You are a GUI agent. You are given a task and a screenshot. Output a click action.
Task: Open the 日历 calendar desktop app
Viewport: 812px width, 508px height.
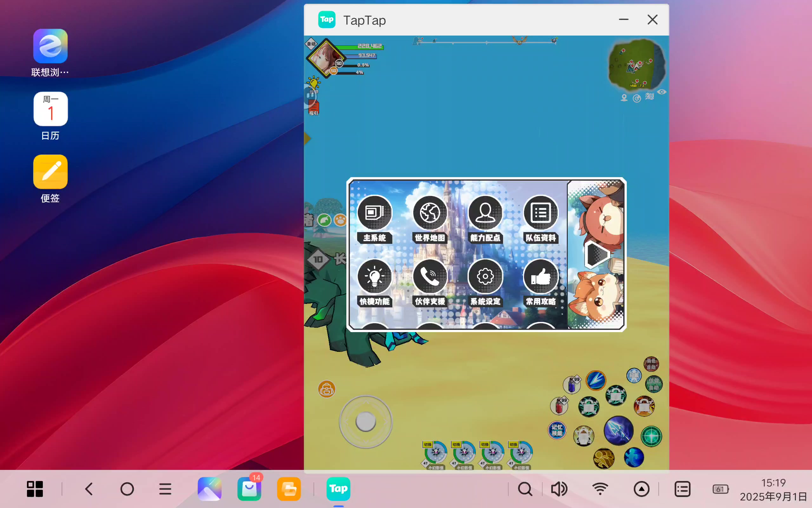coord(50,116)
